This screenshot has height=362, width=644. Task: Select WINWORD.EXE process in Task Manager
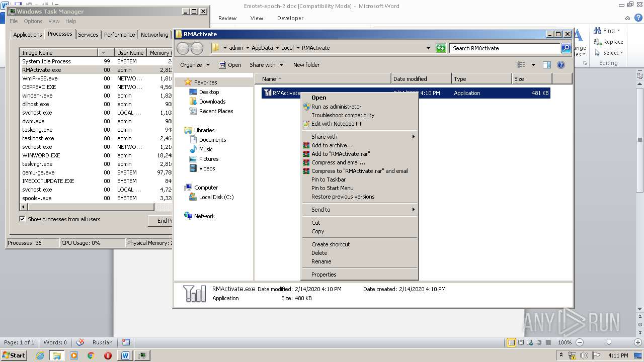(x=97, y=155)
